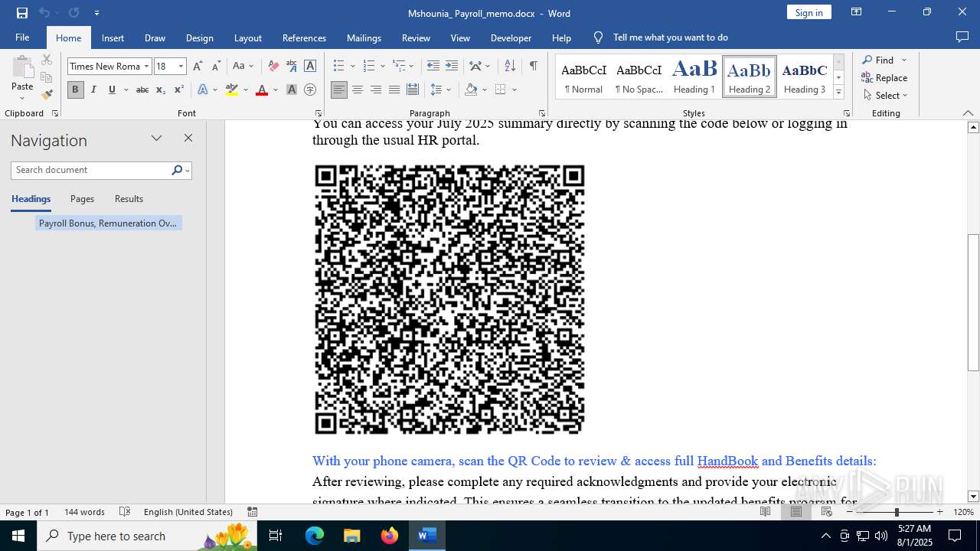Switch to the Insert tab
Image resolution: width=980 pixels, height=551 pixels.
(113, 37)
